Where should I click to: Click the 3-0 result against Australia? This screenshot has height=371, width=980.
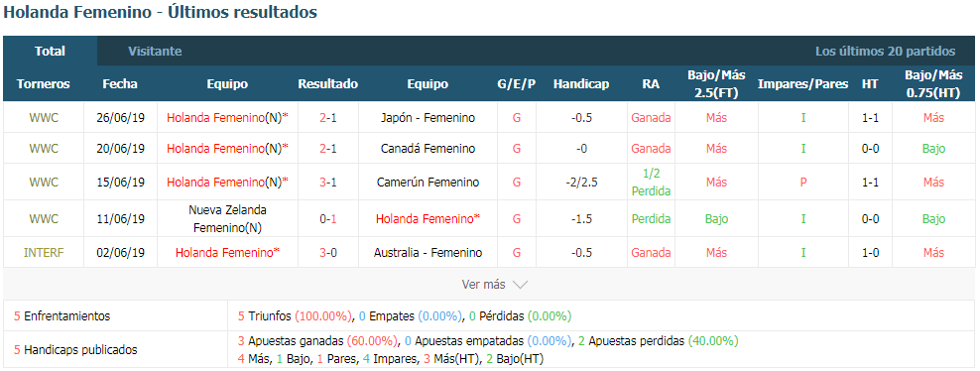tap(328, 253)
